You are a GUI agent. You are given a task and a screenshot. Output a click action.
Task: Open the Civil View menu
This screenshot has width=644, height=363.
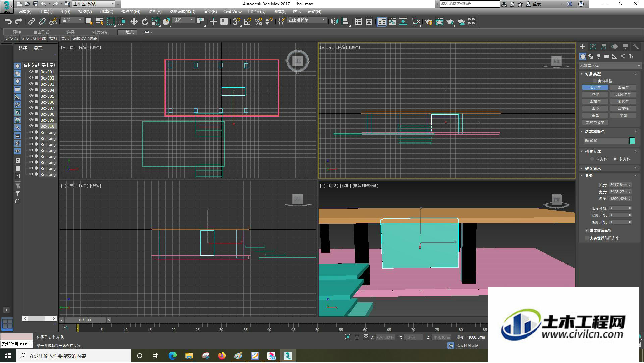click(x=232, y=12)
